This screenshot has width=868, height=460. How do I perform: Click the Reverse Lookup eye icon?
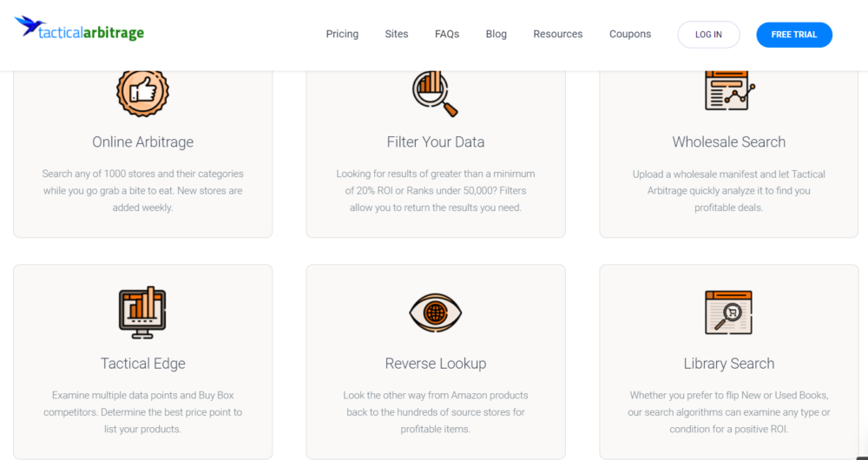[x=435, y=312]
